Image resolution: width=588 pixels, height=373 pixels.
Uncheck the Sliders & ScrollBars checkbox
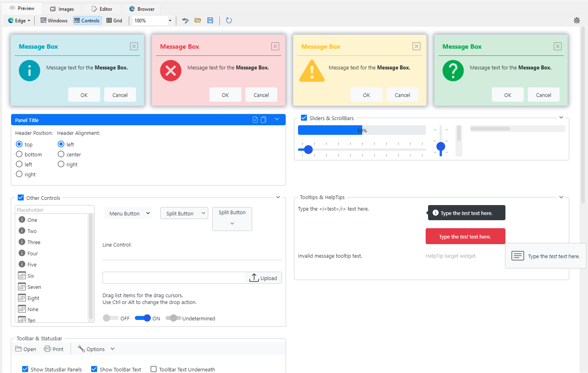(304, 118)
